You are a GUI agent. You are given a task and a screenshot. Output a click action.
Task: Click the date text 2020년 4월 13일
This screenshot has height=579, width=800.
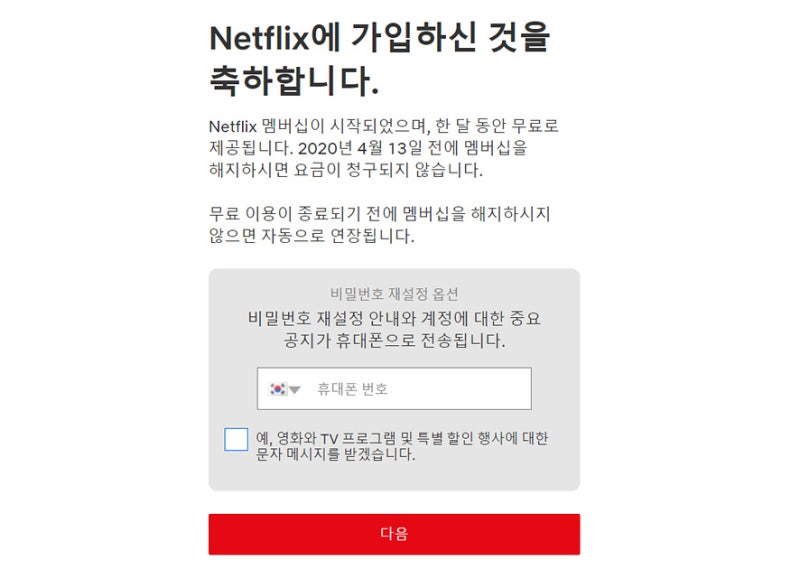(360, 148)
